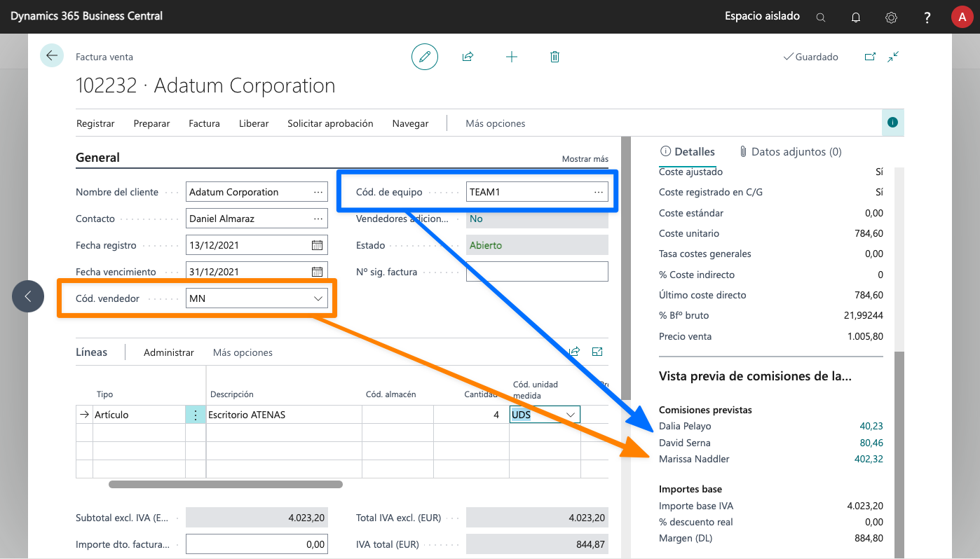Click David Serna commission value 80,46

tap(871, 443)
